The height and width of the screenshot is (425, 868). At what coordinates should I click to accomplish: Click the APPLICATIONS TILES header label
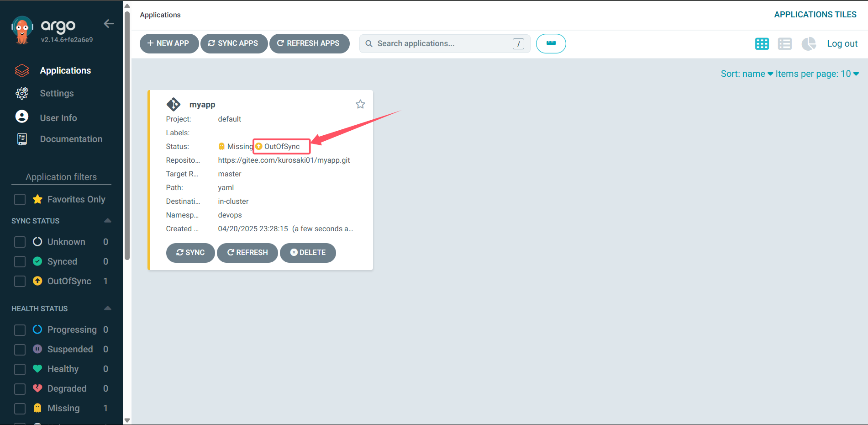[815, 15]
